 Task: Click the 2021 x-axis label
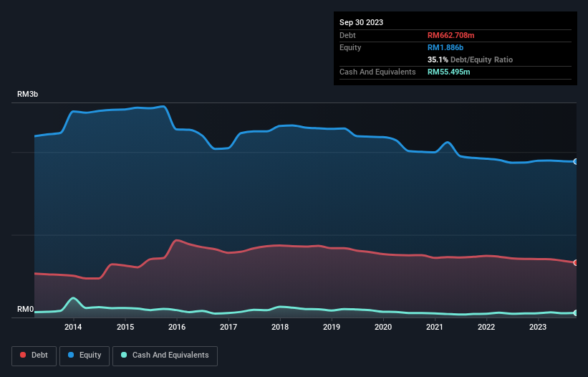click(x=435, y=327)
